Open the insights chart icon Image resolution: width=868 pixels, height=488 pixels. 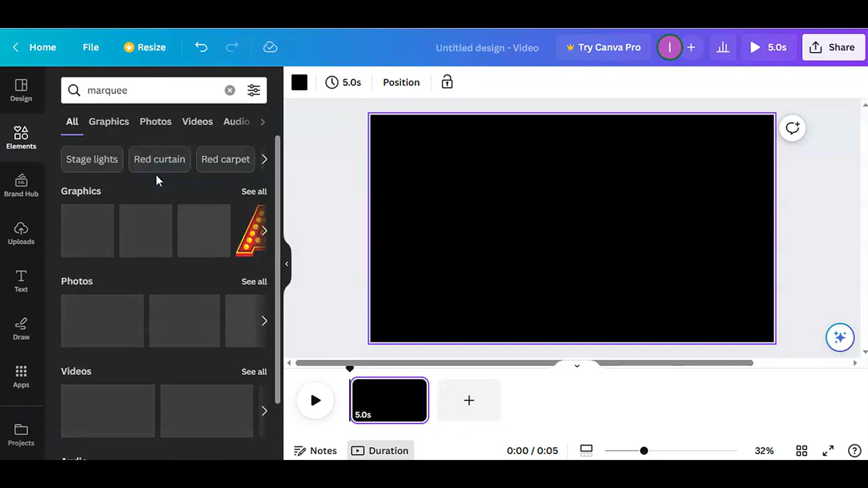pyautogui.click(x=723, y=47)
